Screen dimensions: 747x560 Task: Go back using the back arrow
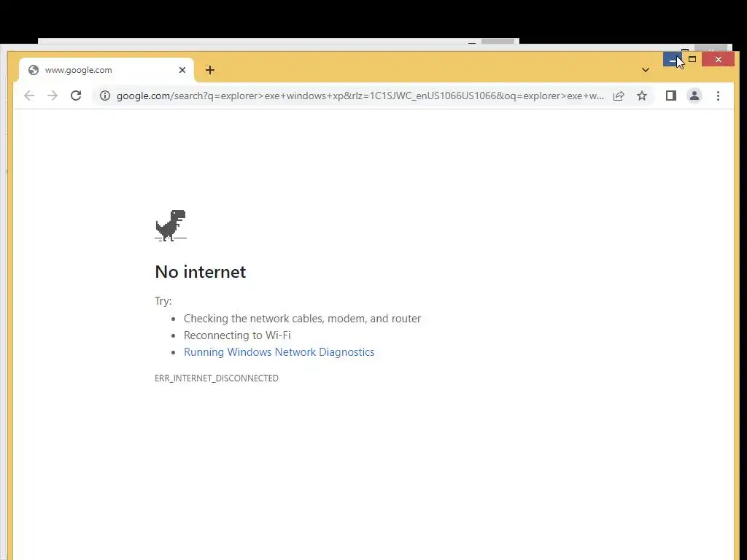coord(29,96)
